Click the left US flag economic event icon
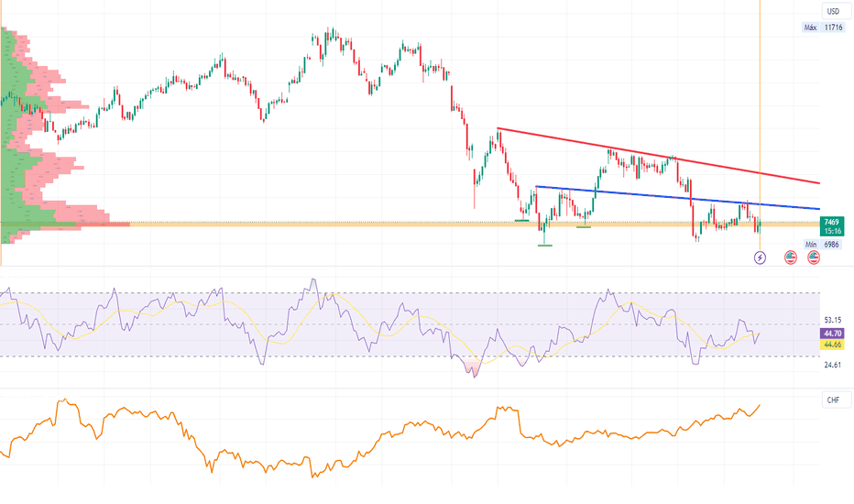The height and width of the screenshot is (504, 854). click(x=790, y=258)
